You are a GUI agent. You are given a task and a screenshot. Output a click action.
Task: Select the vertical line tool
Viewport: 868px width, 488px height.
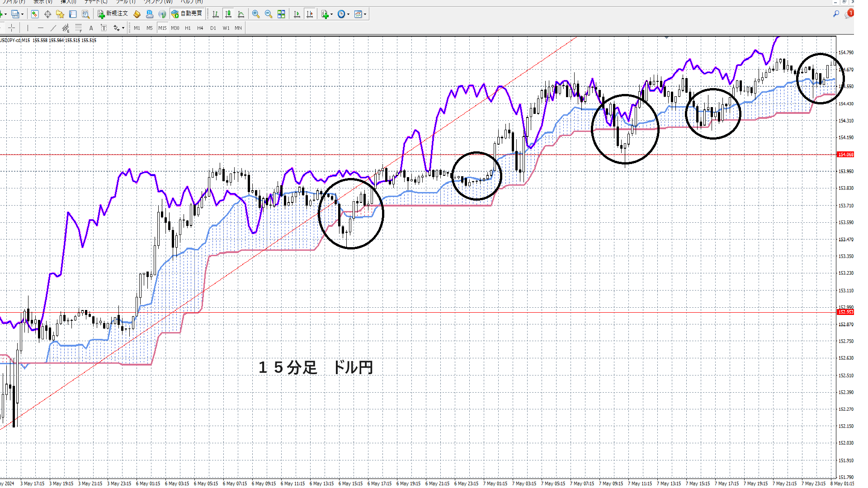tap(28, 28)
